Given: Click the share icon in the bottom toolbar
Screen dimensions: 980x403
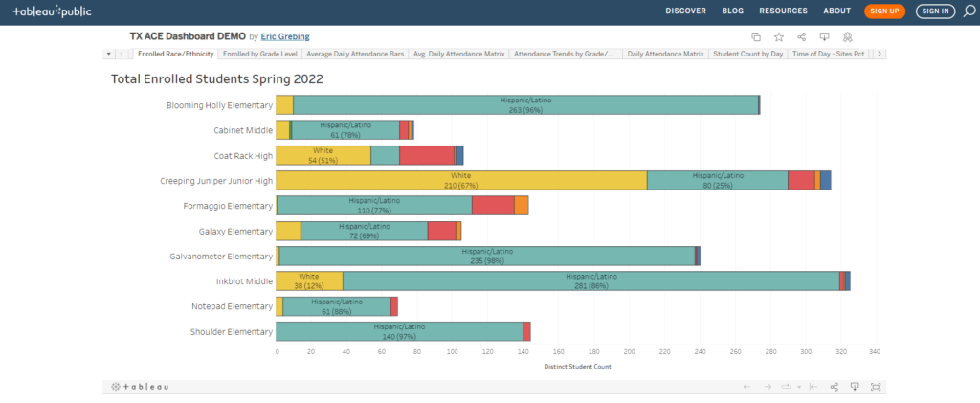Looking at the screenshot, I should (835, 386).
